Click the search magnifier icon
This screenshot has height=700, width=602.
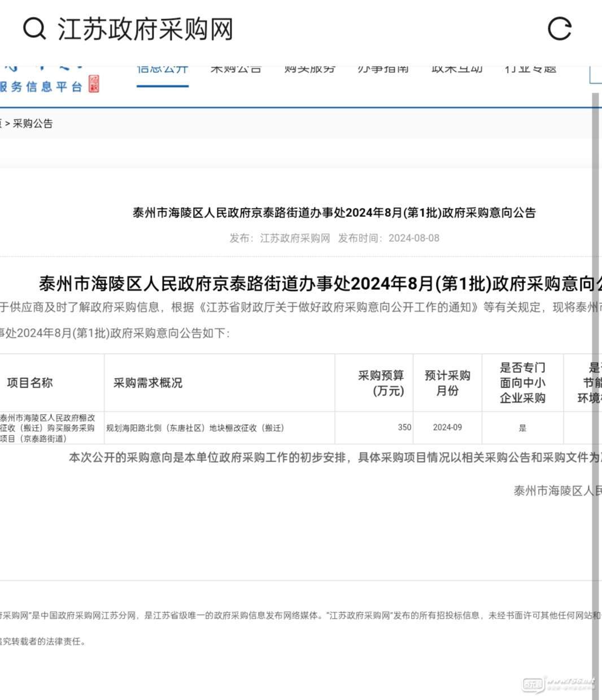(34, 28)
